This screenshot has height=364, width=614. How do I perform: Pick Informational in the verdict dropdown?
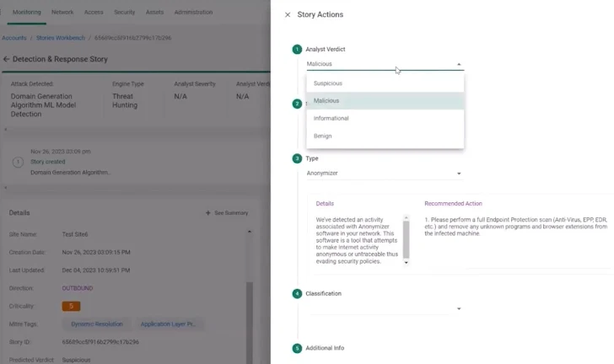click(x=331, y=119)
